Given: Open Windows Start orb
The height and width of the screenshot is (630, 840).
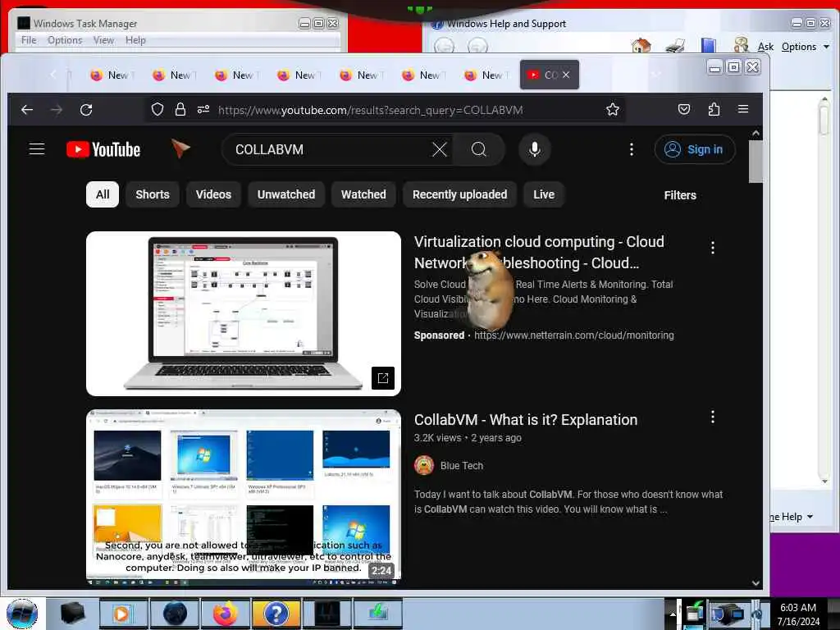Looking at the screenshot, I should (x=22, y=614).
